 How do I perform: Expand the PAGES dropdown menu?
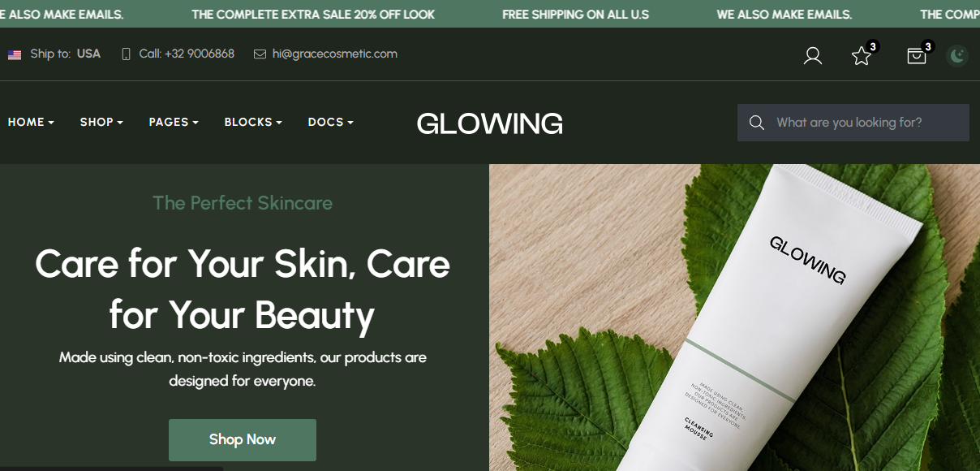[x=174, y=122]
